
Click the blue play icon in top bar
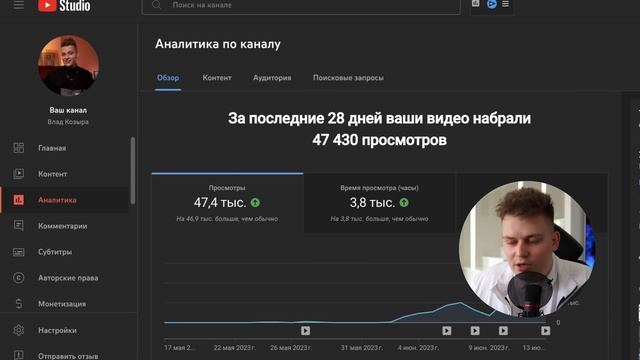click(492, 4)
